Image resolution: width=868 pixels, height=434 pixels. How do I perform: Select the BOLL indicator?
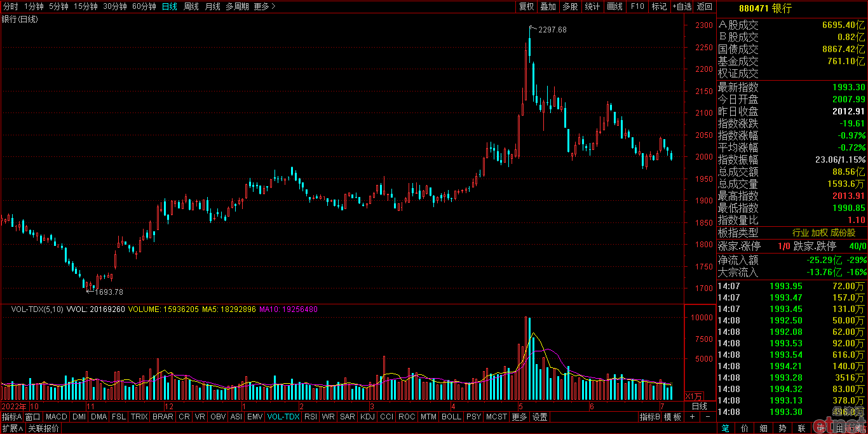coord(451,417)
